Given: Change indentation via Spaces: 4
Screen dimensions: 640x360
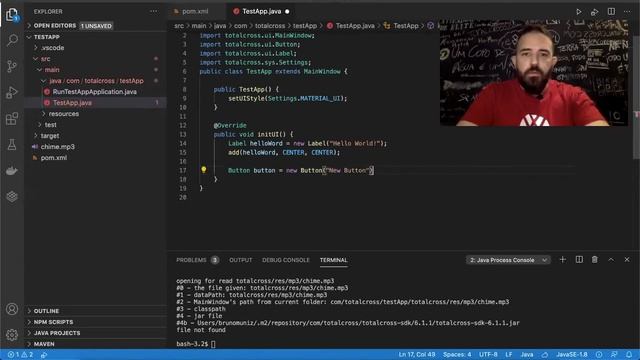Looking at the screenshot, I should pyautogui.click(x=457, y=355).
